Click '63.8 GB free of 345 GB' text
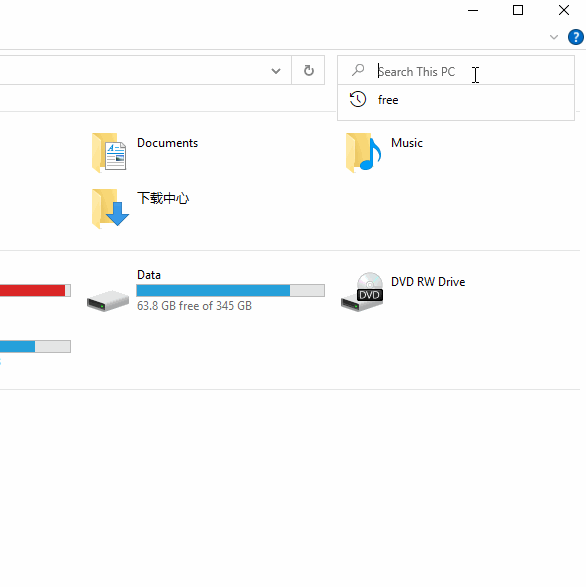The width and height of the screenshot is (586, 587). pos(194,306)
